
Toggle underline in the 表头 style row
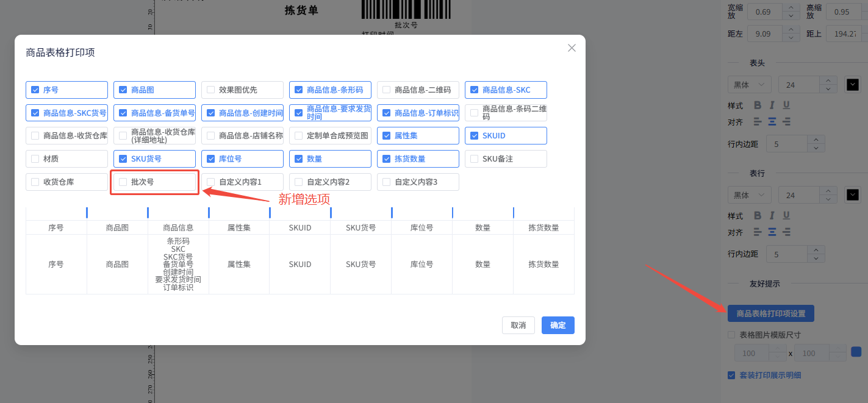[786, 105]
